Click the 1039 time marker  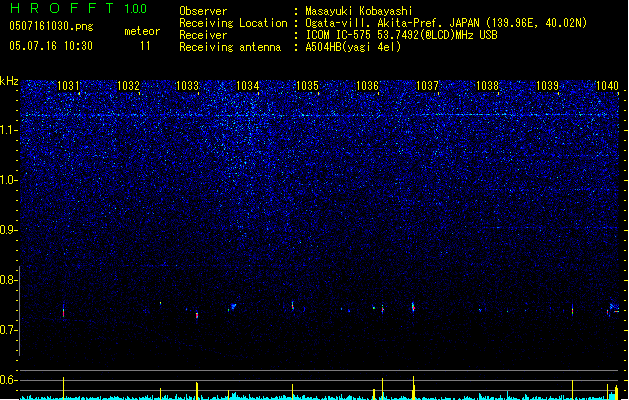pyautogui.click(x=547, y=85)
